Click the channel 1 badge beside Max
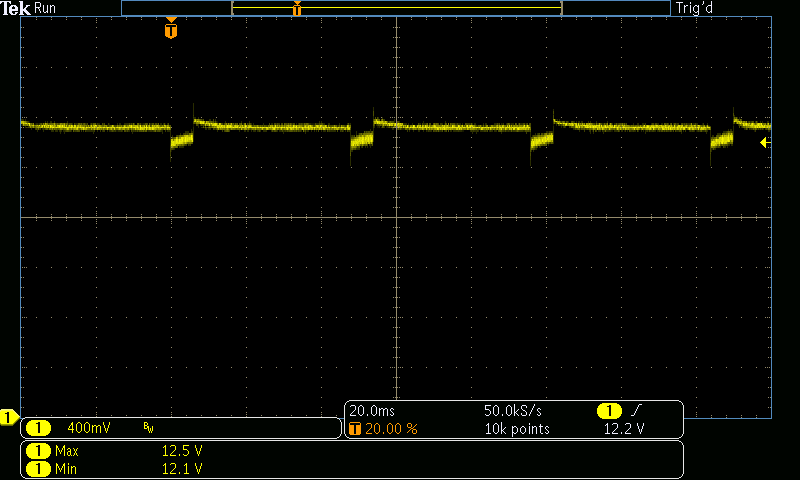Viewport: 800px width, 480px height. point(38,451)
